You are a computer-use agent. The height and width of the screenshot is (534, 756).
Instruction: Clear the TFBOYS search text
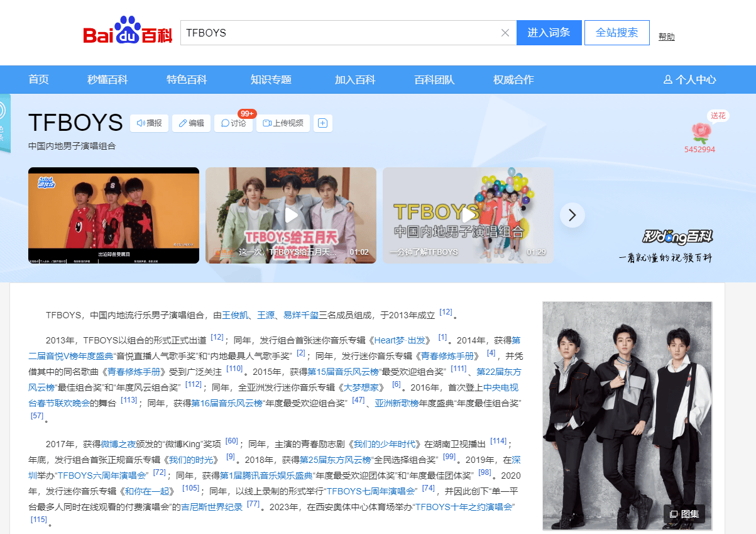pos(505,33)
